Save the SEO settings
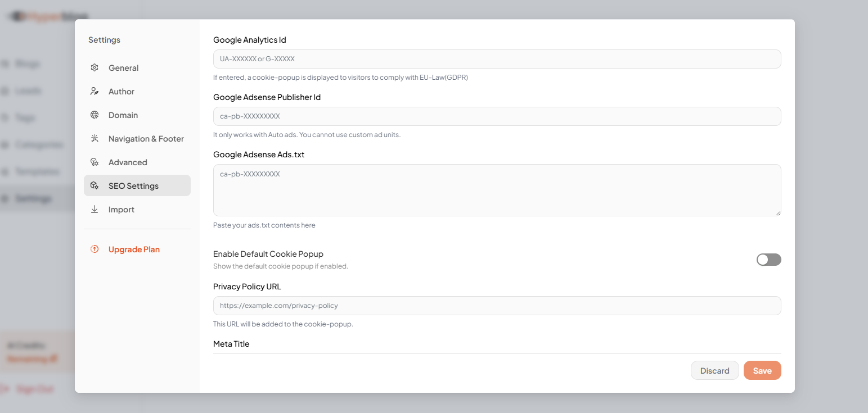The height and width of the screenshot is (413, 868). [x=762, y=370]
